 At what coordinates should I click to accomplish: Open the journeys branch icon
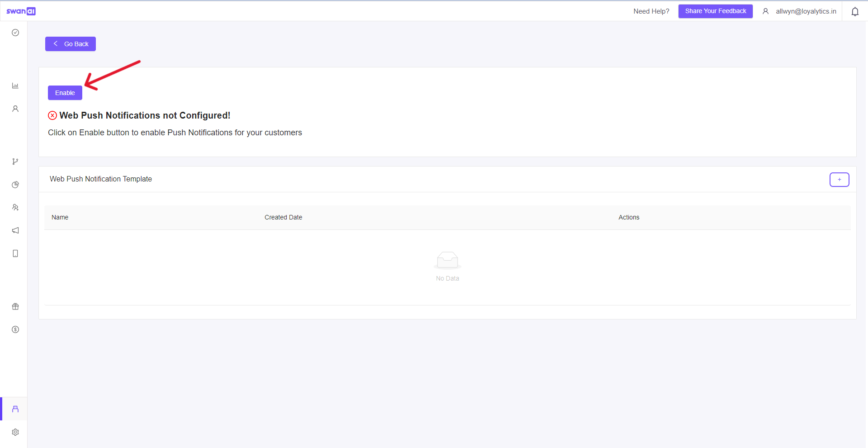click(15, 161)
